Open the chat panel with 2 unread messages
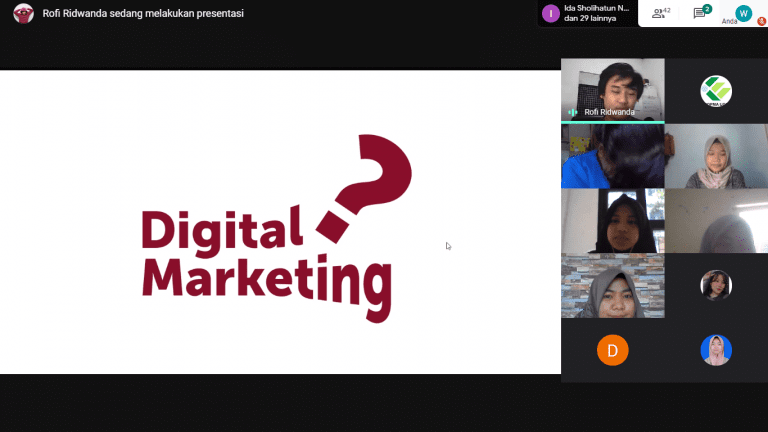Viewport: 768px width, 432px height. pos(701,13)
